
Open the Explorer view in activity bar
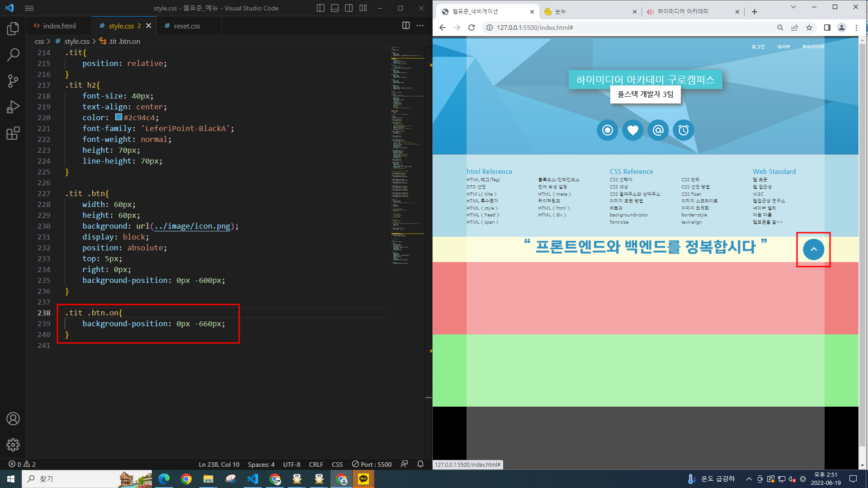tap(13, 29)
